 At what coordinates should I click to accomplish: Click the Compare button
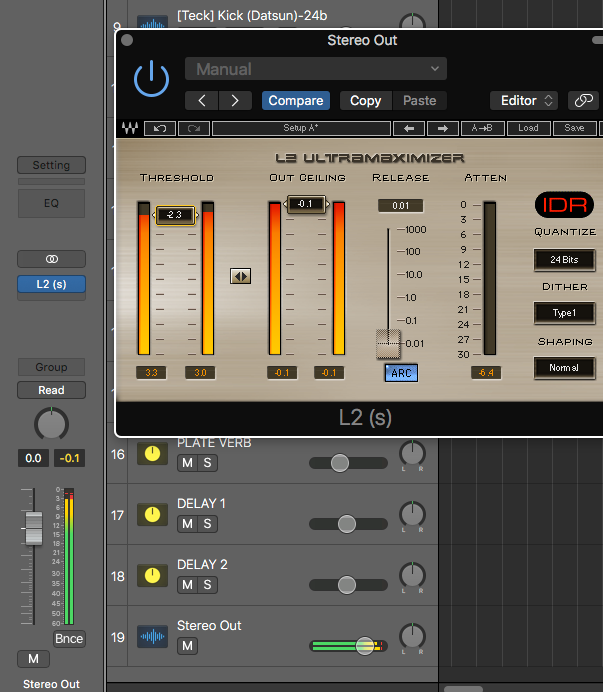296,101
